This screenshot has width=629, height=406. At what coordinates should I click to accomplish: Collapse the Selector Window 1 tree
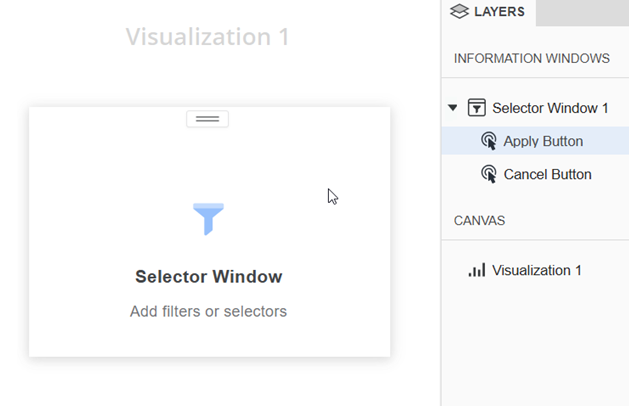(x=453, y=108)
